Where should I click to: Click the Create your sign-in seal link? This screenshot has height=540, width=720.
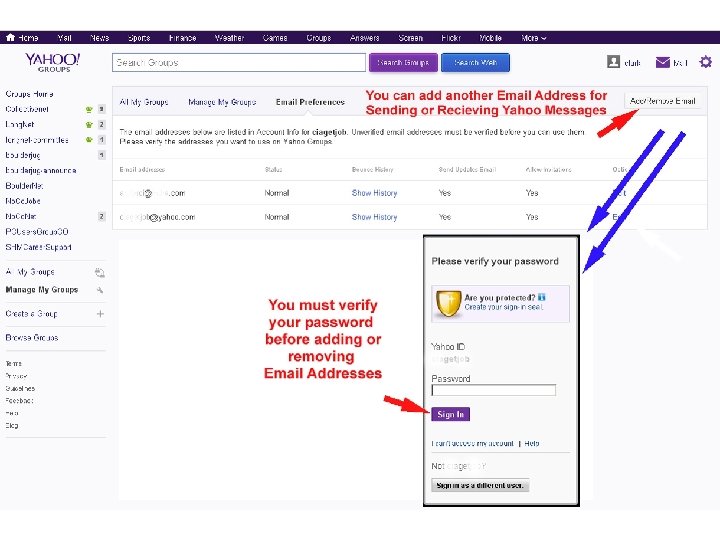504,307
